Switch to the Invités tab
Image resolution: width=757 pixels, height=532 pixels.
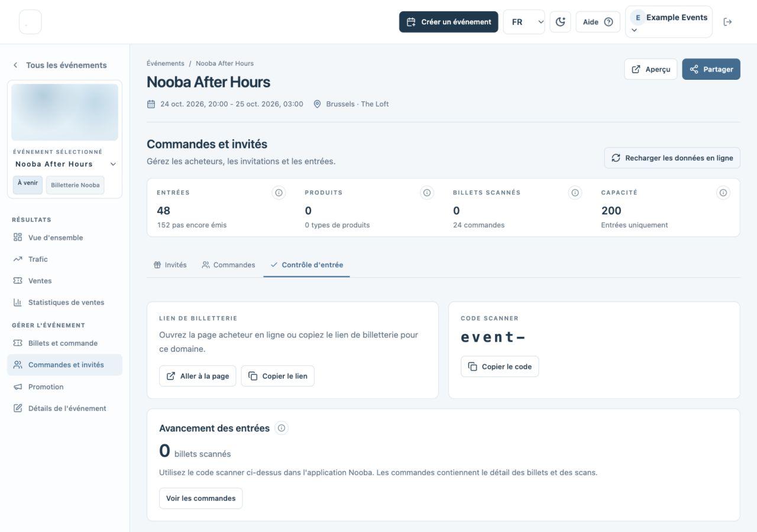[170, 265]
